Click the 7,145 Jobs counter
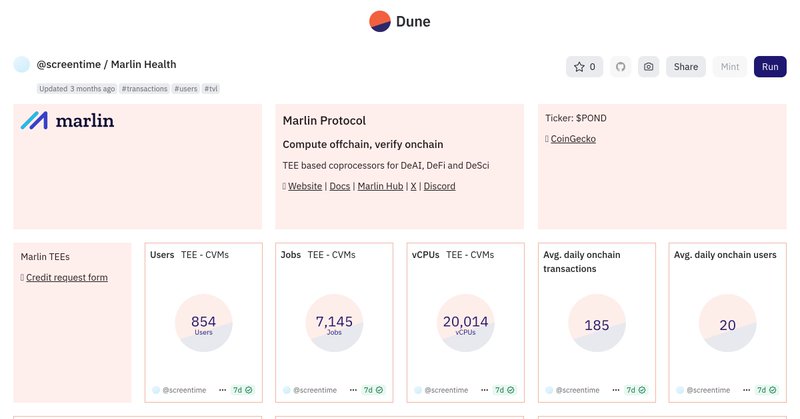The image size is (800, 419). pyautogui.click(x=334, y=324)
